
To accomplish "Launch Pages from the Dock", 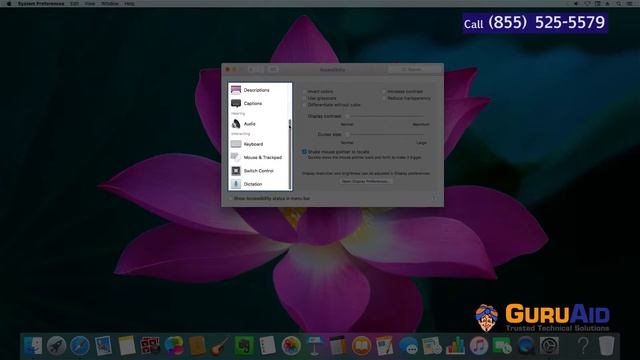I will click(384, 345).
